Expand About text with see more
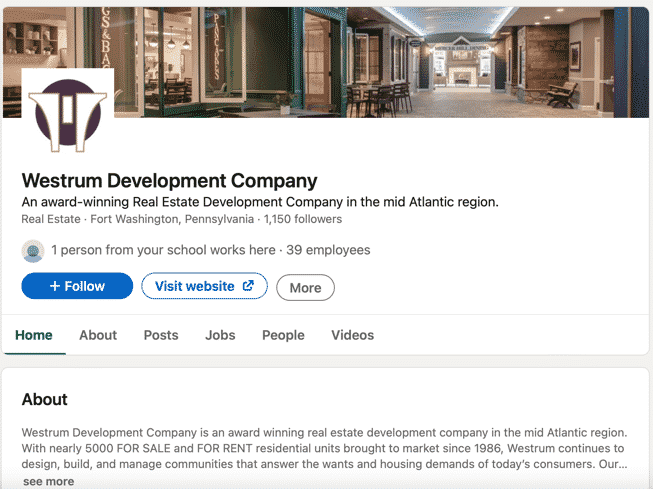This screenshot has width=653, height=489. 49,482
